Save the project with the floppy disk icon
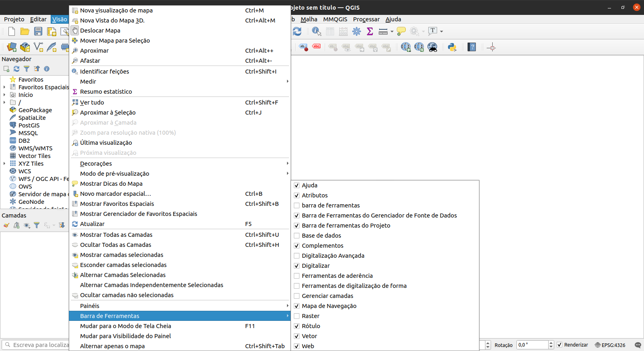The width and height of the screenshot is (644, 351). click(x=38, y=31)
